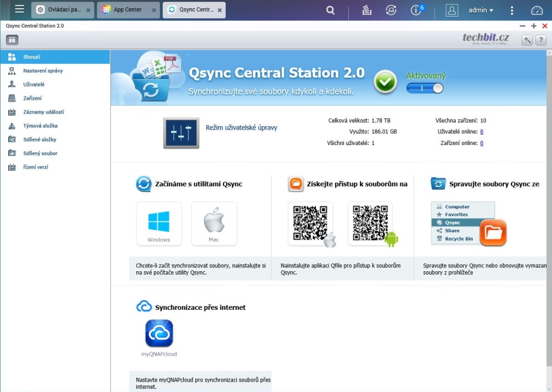This screenshot has height=392, width=552.
Task: Click the help question mark button
Action: coord(540,40)
